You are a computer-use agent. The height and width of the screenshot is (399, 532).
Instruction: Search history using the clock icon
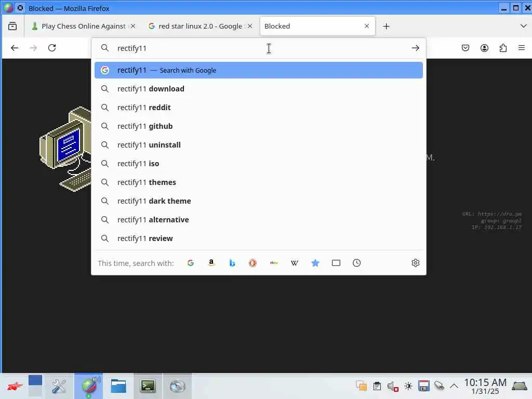[356, 263]
